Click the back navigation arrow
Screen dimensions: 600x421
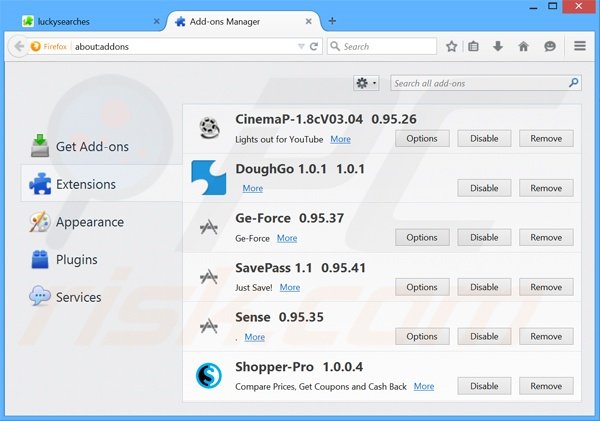coord(18,46)
